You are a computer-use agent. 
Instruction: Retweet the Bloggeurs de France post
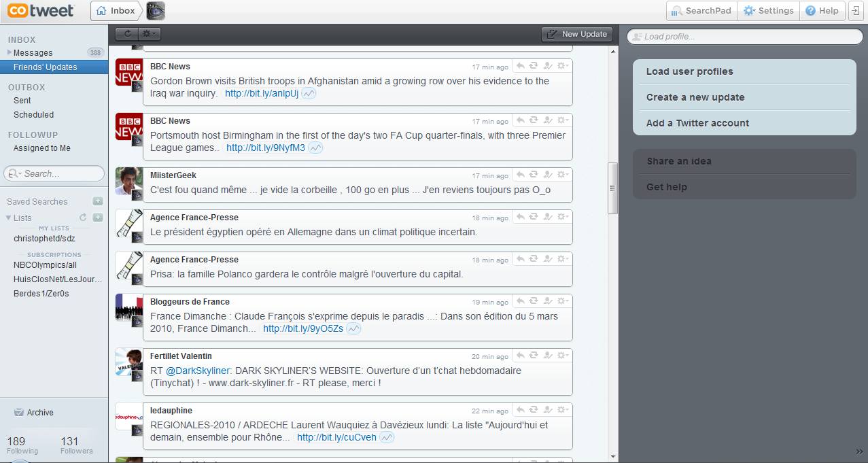pyautogui.click(x=534, y=301)
